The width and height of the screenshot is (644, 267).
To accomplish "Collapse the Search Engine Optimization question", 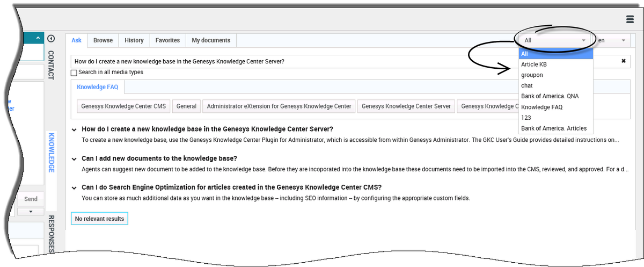I will (74, 187).
